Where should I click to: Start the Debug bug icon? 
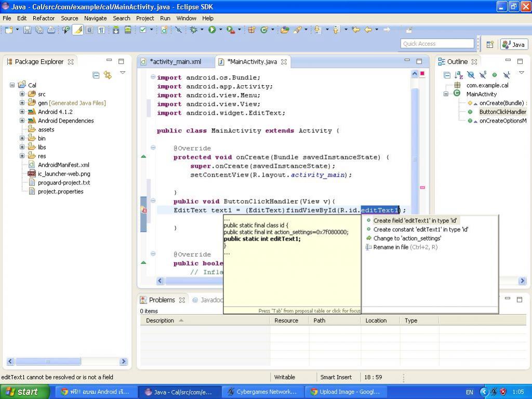(x=193, y=30)
